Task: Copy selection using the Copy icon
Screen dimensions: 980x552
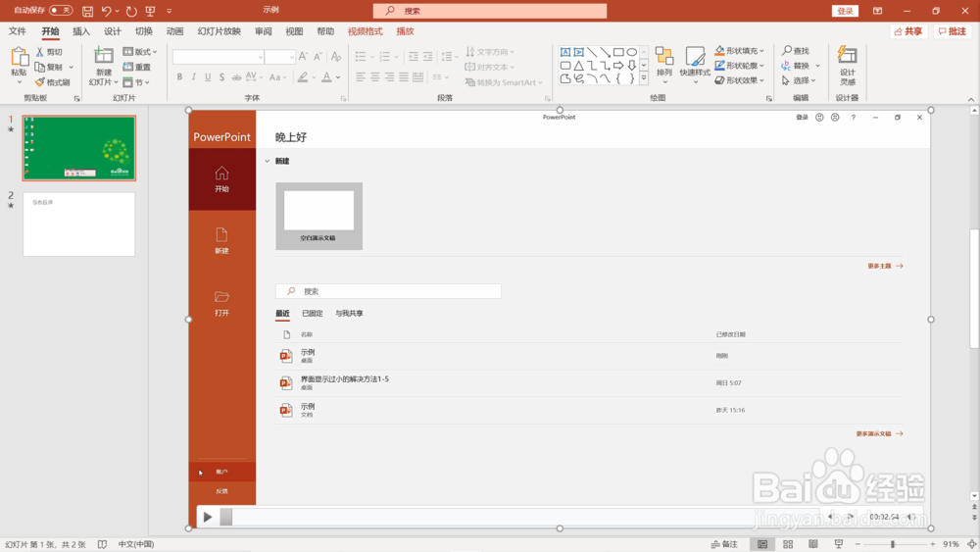Action: 49,67
